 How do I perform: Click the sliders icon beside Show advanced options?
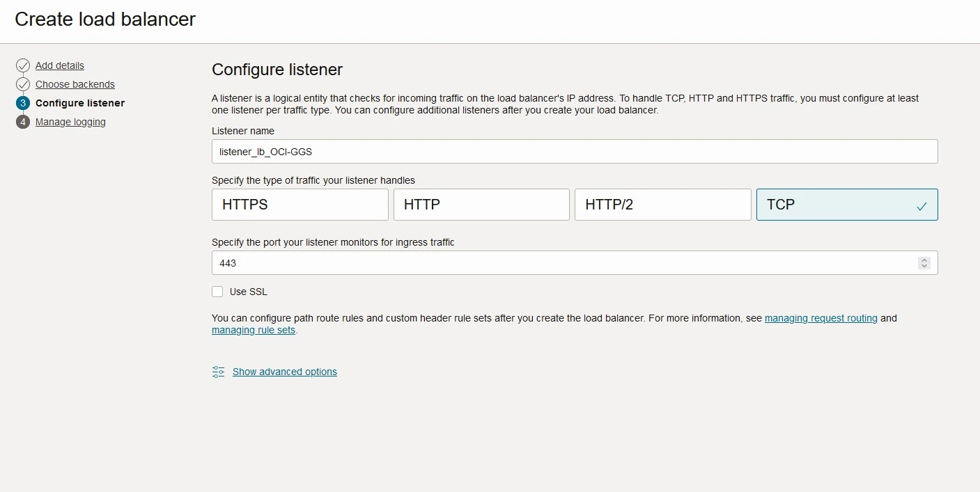coord(218,372)
